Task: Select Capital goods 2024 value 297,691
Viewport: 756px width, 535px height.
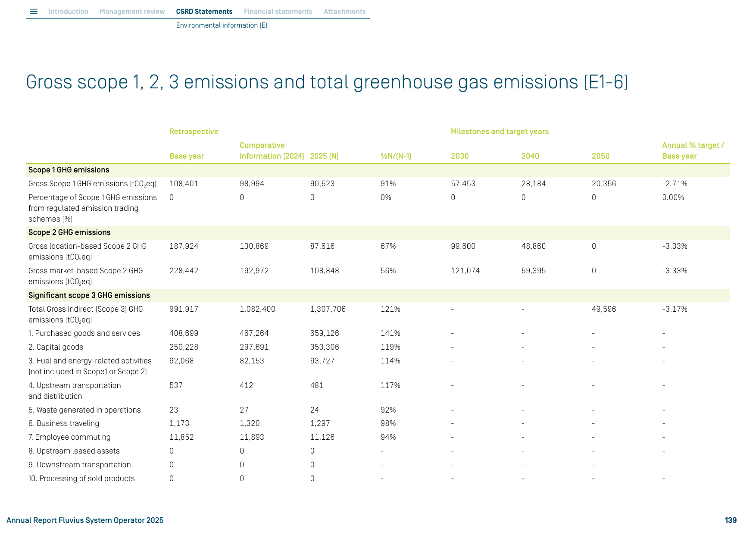Action: (254, 347)
